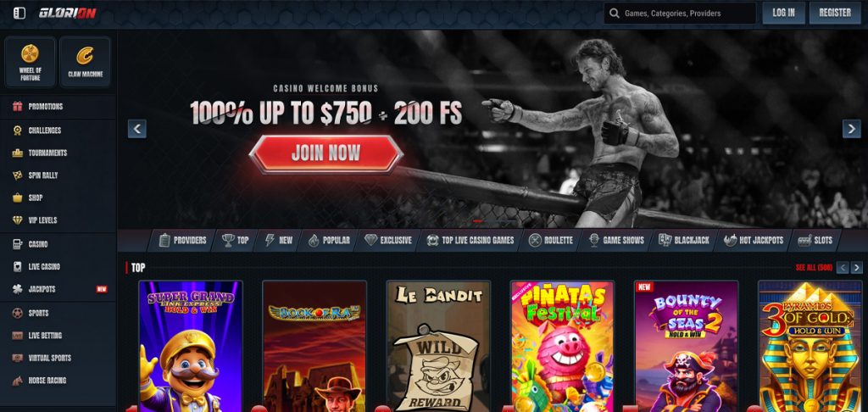Click the red JOIN NOW button
The image size is (868, 412).
(x=326, y=153)
